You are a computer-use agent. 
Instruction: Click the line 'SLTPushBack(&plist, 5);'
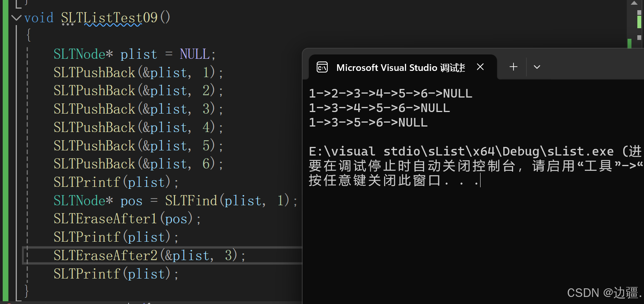(138, 146)
